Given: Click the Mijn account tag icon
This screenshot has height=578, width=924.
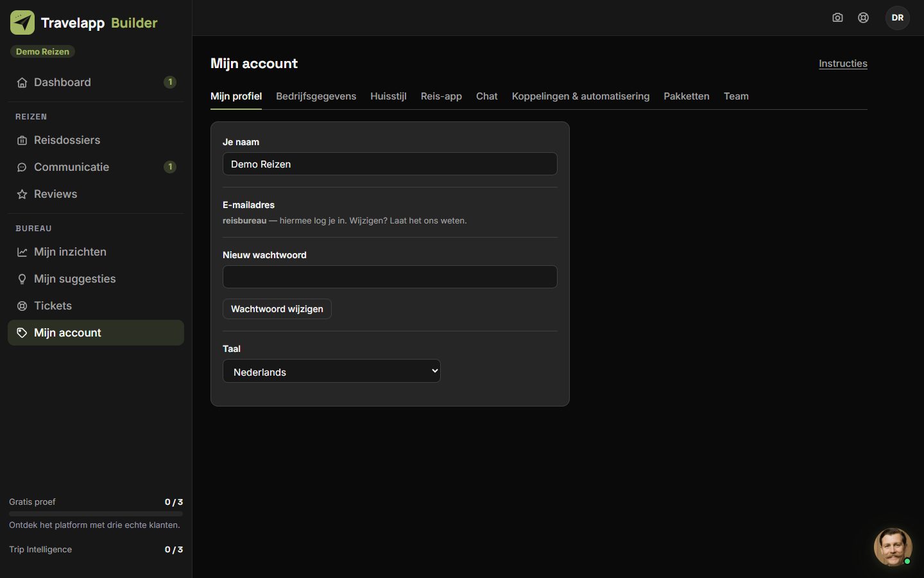Looking at the screenshot, I should tap(22, 333).
